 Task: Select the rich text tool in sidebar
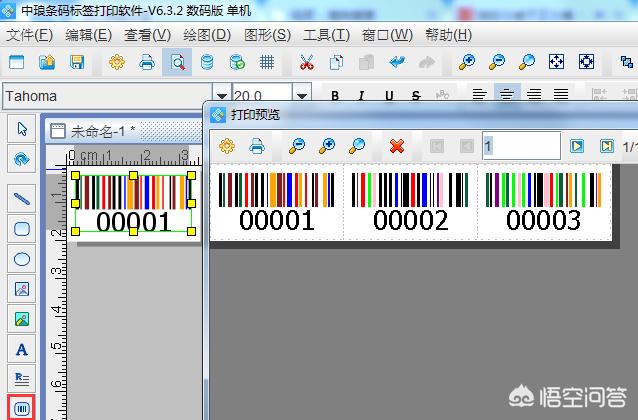[22, 379]
